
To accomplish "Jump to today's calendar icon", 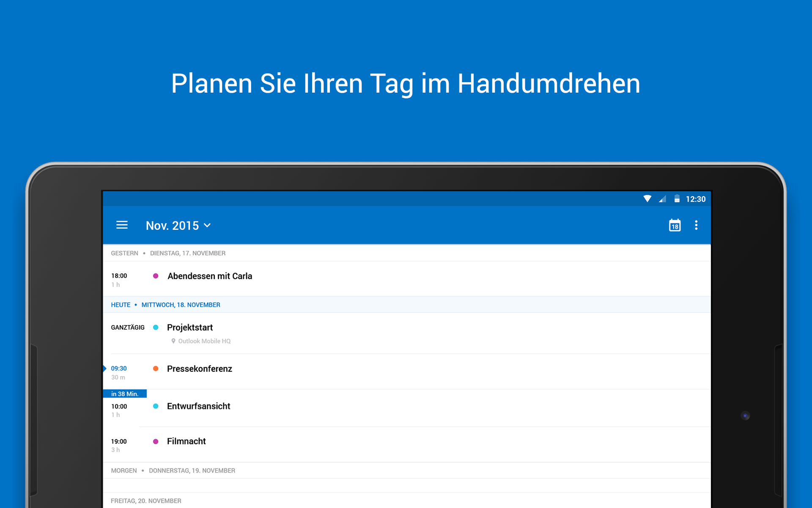I will 675,225.
